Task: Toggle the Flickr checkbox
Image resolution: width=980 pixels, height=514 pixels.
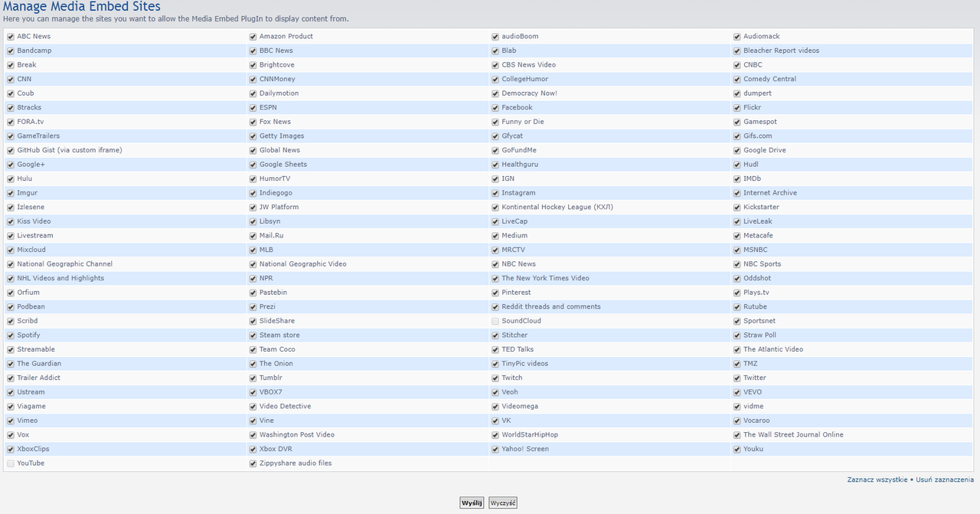Action: click(x=737, y=108)
